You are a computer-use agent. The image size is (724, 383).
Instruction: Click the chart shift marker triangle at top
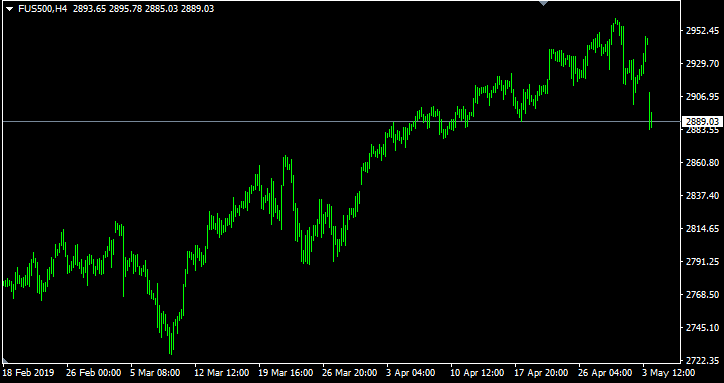(x=544, y=3)
